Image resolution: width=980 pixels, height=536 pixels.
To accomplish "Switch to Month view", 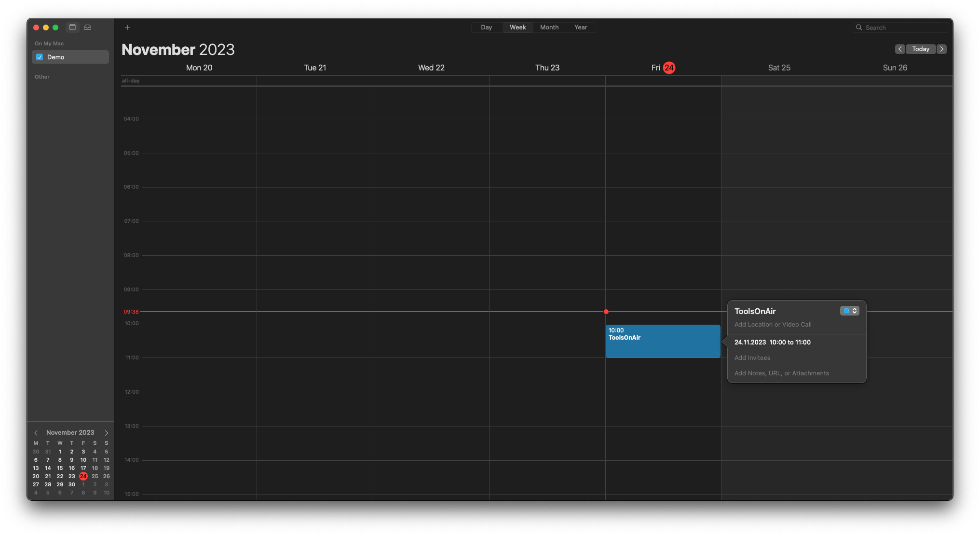I will pos(549,27).
